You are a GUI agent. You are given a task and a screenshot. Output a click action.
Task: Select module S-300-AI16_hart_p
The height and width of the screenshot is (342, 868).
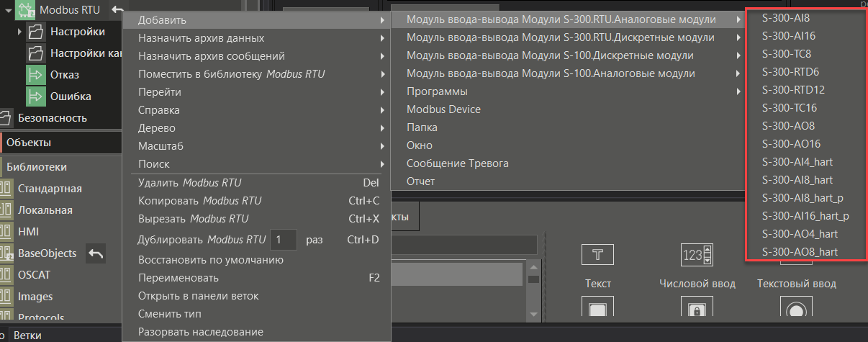tap(805, 215)
